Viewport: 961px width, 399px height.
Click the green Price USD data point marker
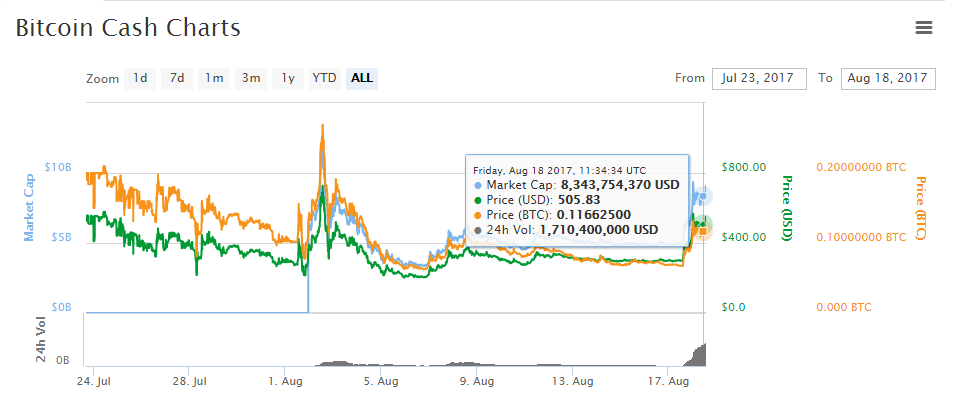(703, 224)
